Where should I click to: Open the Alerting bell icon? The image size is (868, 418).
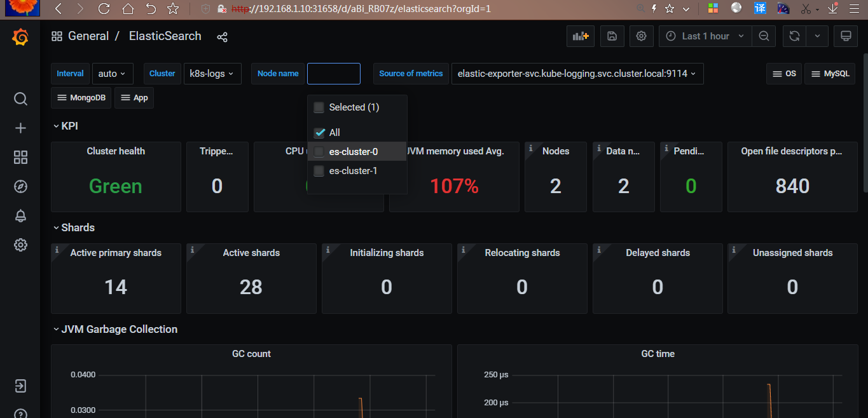tap(20, 215)
